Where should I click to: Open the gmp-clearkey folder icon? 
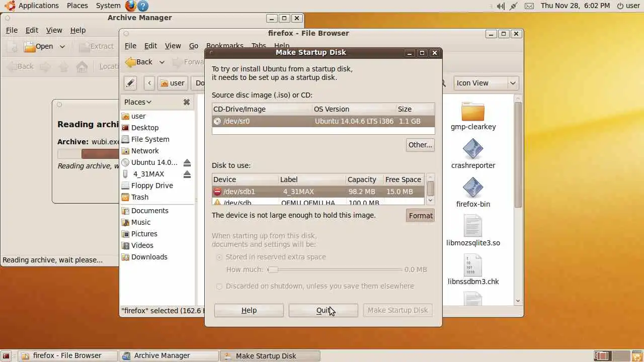click(473, 112)
